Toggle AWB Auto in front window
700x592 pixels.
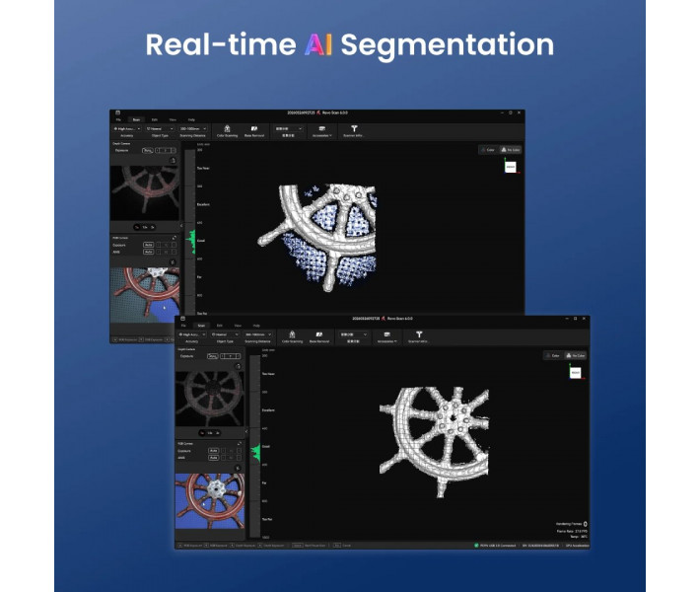pyautogui.click(x=213, y=458)
